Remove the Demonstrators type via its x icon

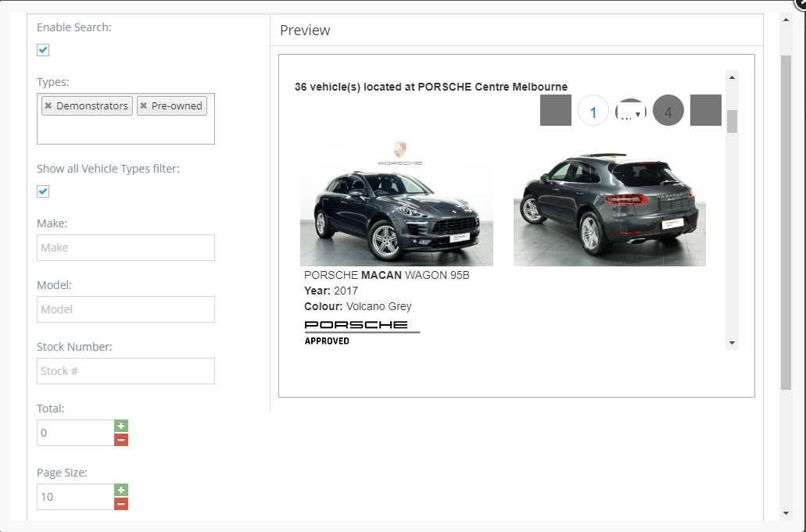[x=48, y=105]
